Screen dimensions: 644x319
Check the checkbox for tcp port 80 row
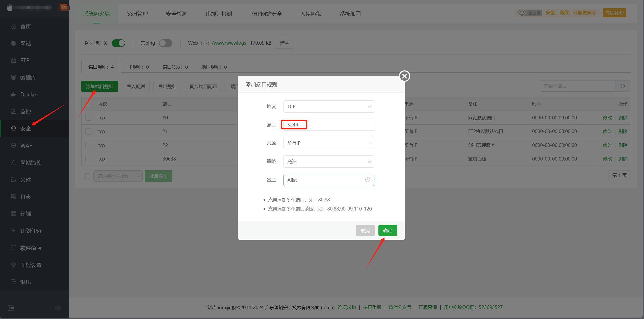tap(88, 118)
